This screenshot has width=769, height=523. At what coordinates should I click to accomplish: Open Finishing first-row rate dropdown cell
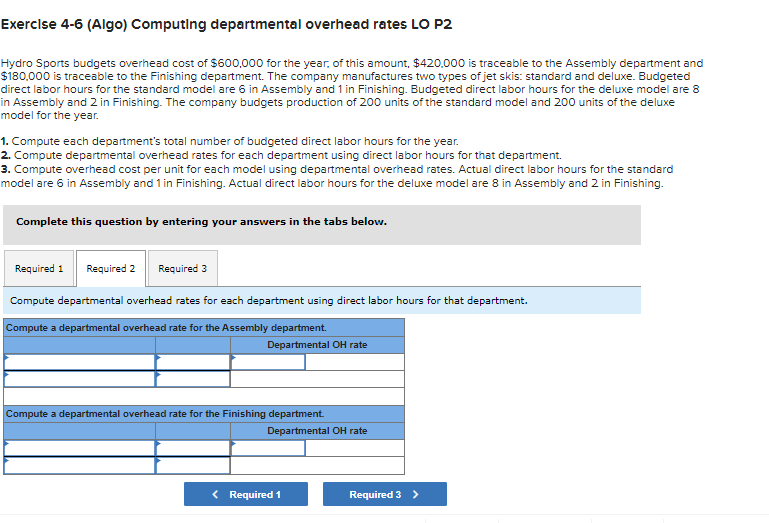(268, 448)
